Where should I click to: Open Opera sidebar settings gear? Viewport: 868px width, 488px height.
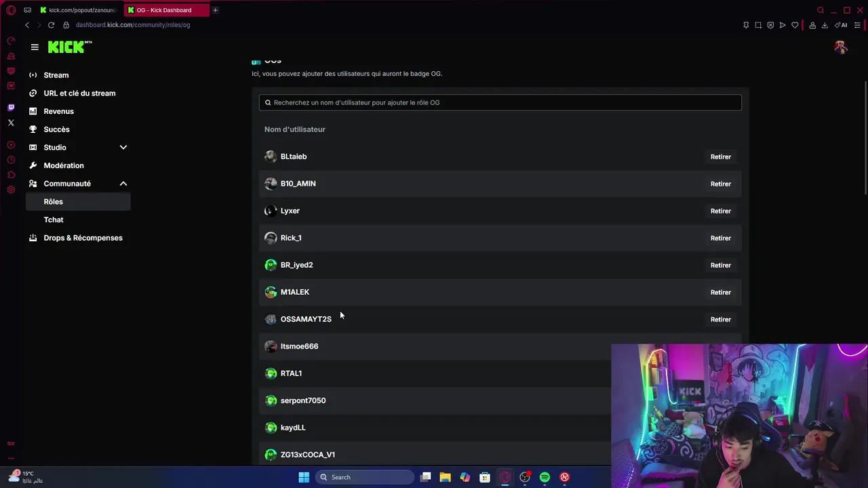click(x=11, y=190)
